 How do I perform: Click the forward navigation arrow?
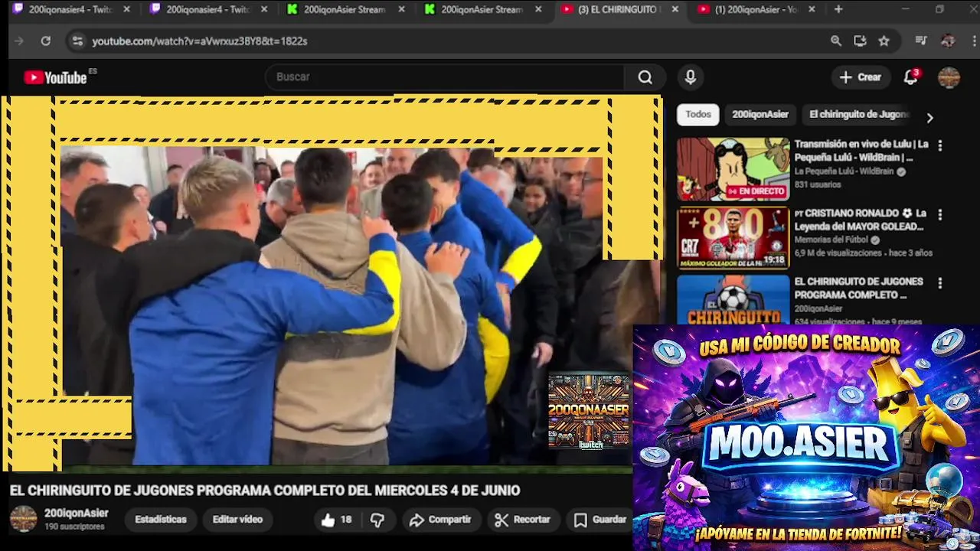tap(19, 41)
